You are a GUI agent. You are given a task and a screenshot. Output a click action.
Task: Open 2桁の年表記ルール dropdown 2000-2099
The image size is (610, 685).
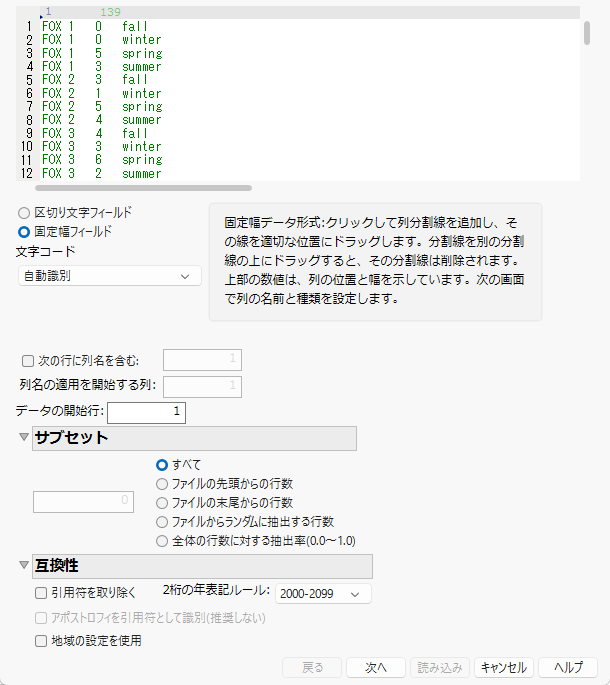323,594
